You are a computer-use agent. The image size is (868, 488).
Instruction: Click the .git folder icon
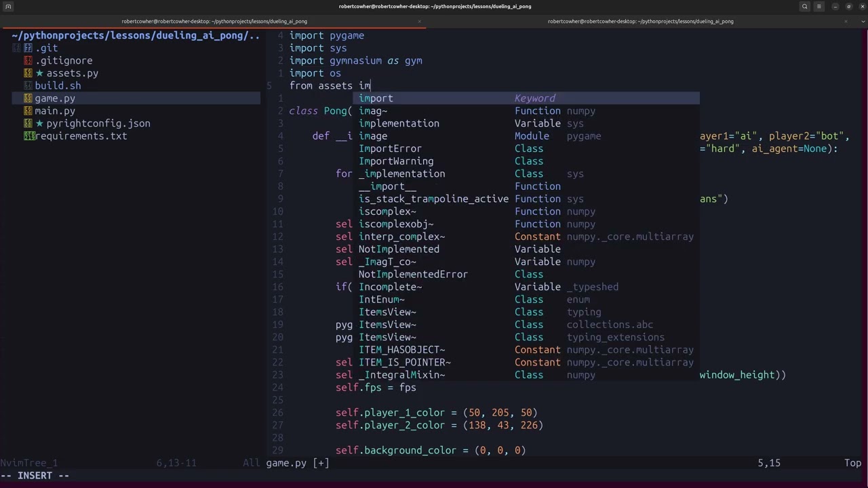28,48
